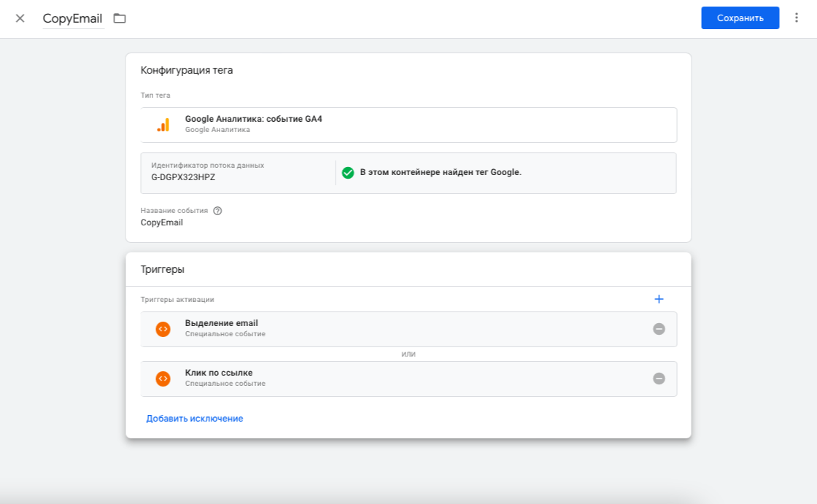Click the Конфигурация тега heading
Screen dimensions: 817x504
tap(187, 70)
